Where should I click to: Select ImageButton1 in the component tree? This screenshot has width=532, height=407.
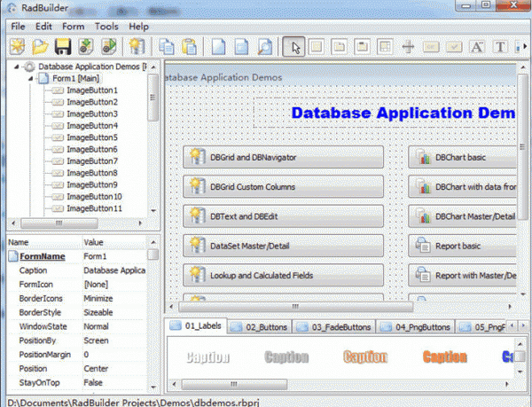point(92,90)
